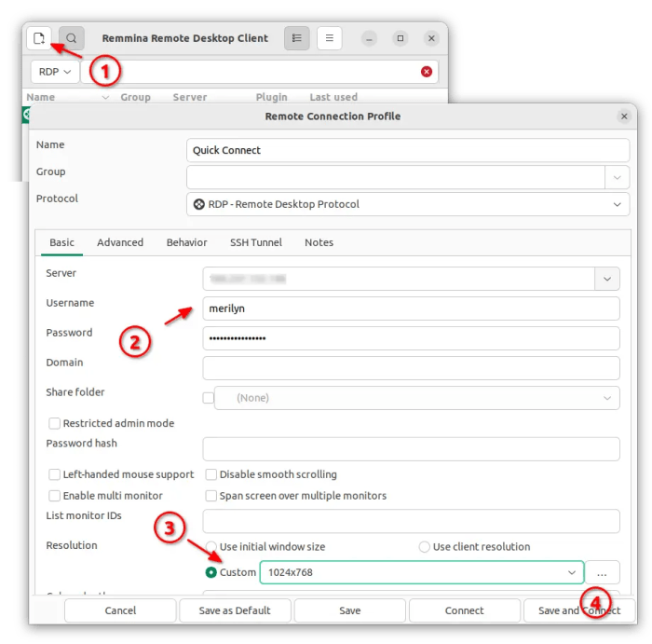The image size is (652, 644).
Task: Enable Restricted admin mode checkbox
Action: pyautogui.click(x=54, y=423)
